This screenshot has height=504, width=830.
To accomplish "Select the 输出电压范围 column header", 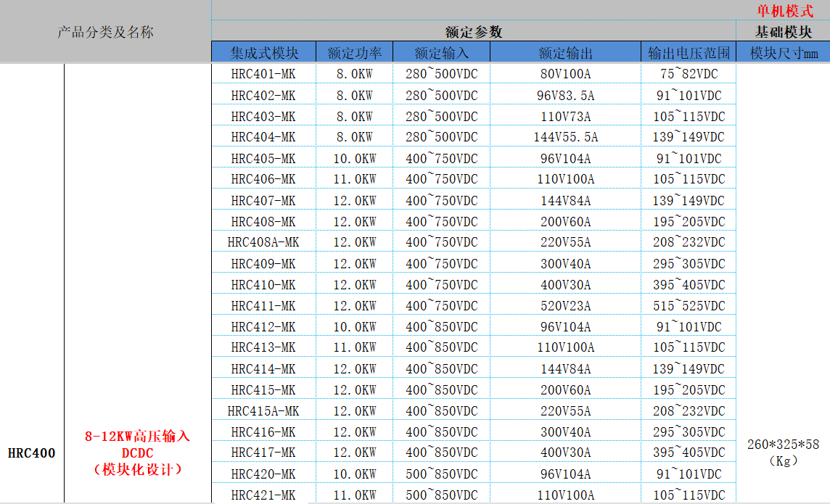I will click(686, 51).
